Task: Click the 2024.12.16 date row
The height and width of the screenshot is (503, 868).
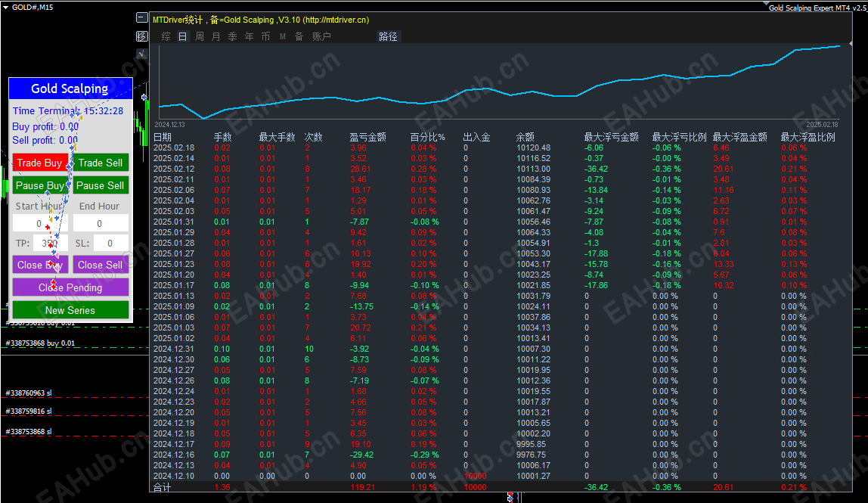Action: pyautogui.click(x=174, y=455)
